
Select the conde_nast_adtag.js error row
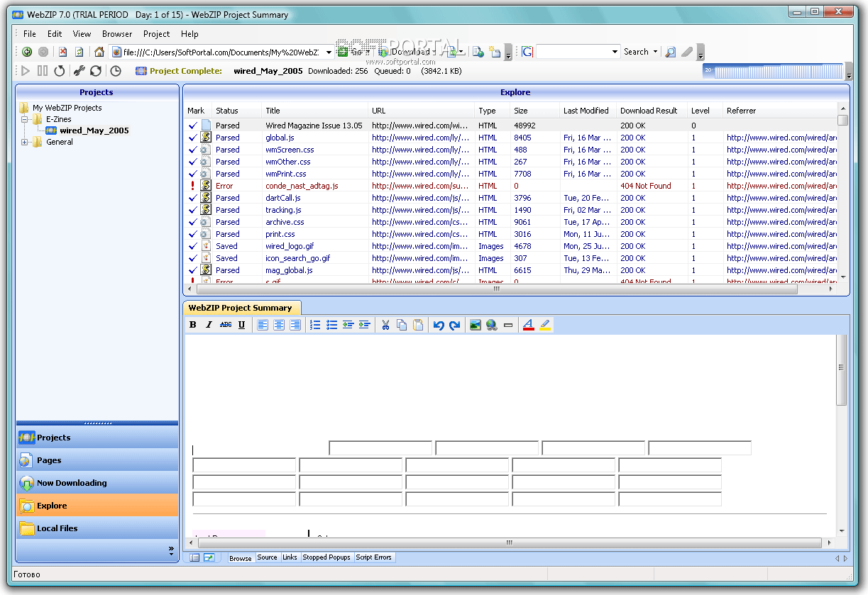pyautogui.click(x=510, y=186)
